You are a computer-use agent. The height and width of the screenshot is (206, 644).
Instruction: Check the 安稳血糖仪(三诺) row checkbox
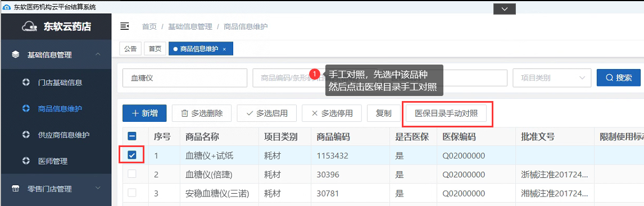132,193
